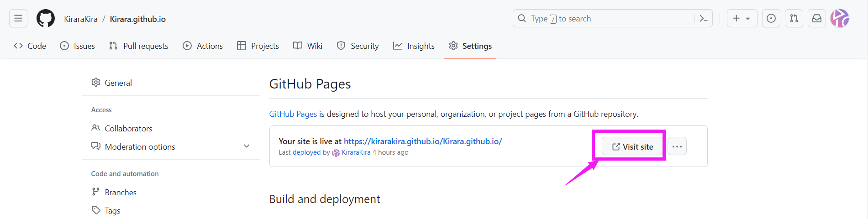Expand Moderation options chevron
This screenshot has width=868, height=219.
[247, 146]
